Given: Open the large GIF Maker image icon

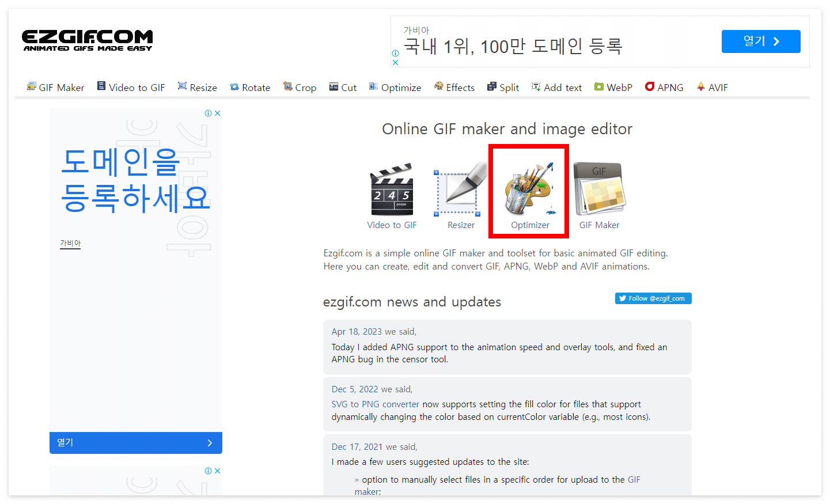Looking at the screenshot, I should click(599, 189).
